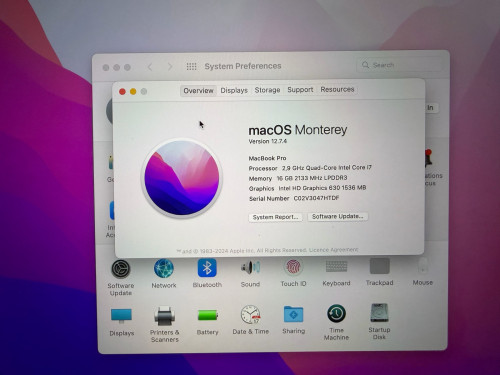Switch to the Support tab
Viewport: 500px width, 375px height.
click(300, 90)
